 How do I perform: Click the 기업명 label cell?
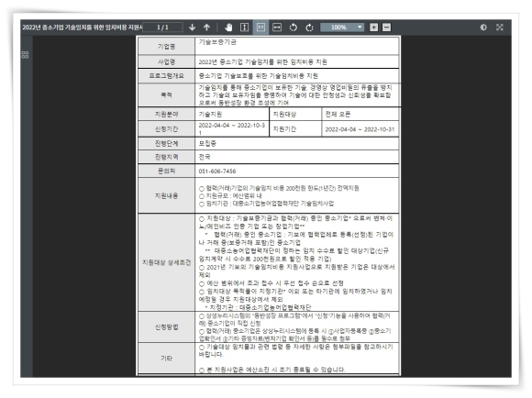[166, 46]
